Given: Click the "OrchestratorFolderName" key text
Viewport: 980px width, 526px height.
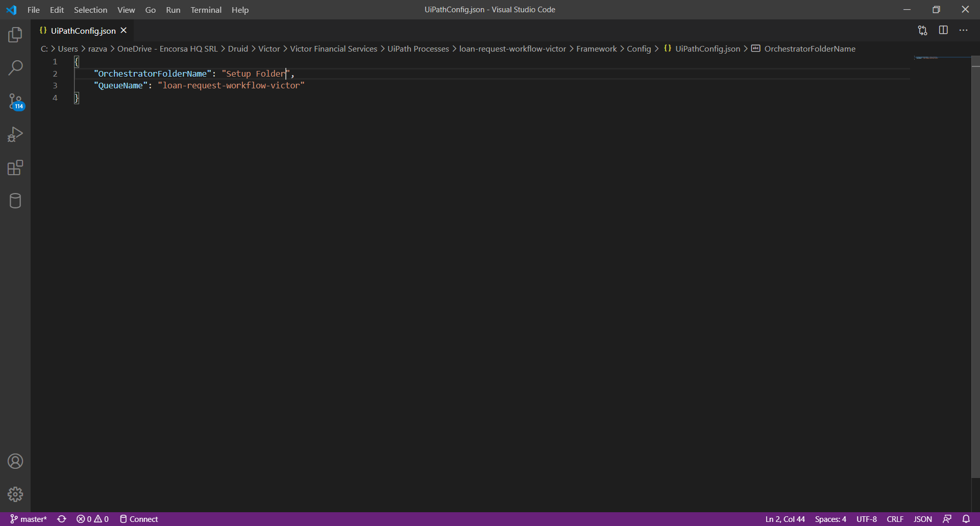Looking at the screenshot, I should (153, 74).
